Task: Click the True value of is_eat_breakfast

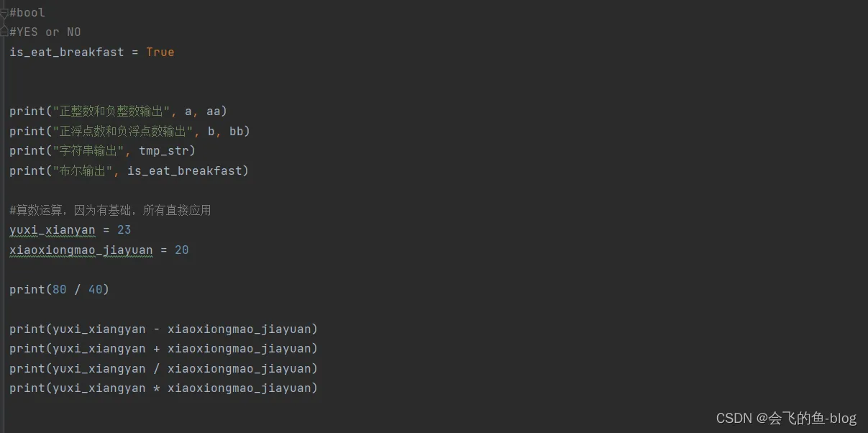Action: coord(160,52)
